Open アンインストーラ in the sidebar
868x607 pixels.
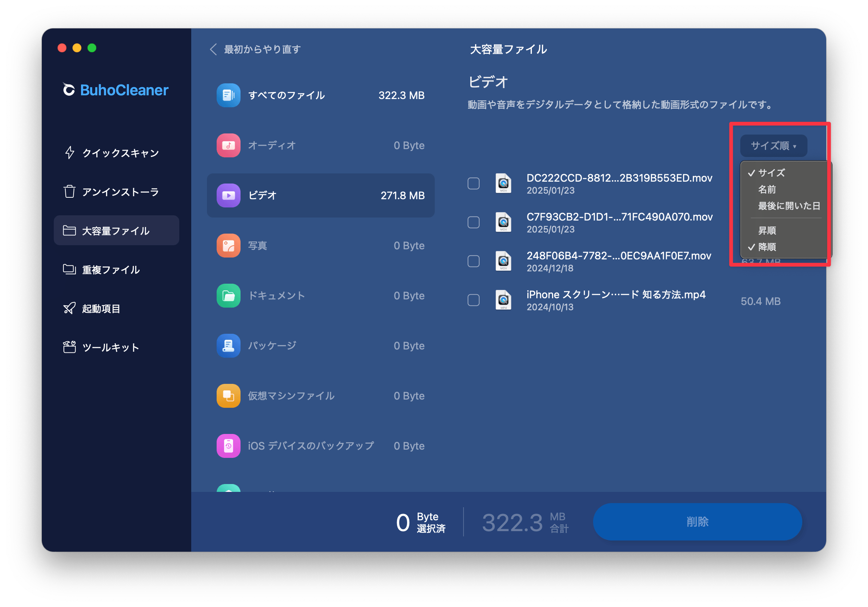[x=117, y=191]
